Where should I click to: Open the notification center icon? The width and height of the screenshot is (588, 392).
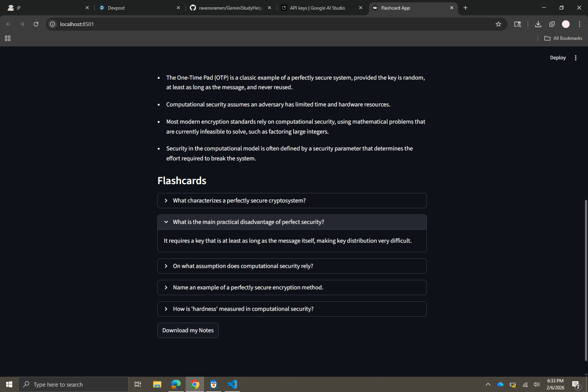[576, 384]
